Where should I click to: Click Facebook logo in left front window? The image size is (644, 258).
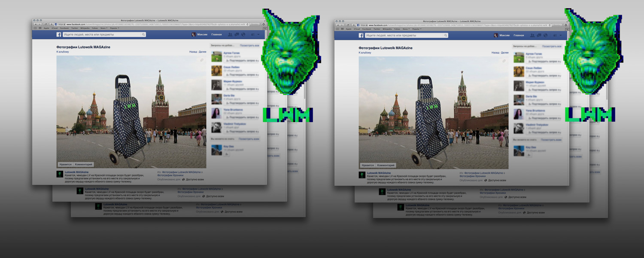pyautogui.click(x=59, y=34)
